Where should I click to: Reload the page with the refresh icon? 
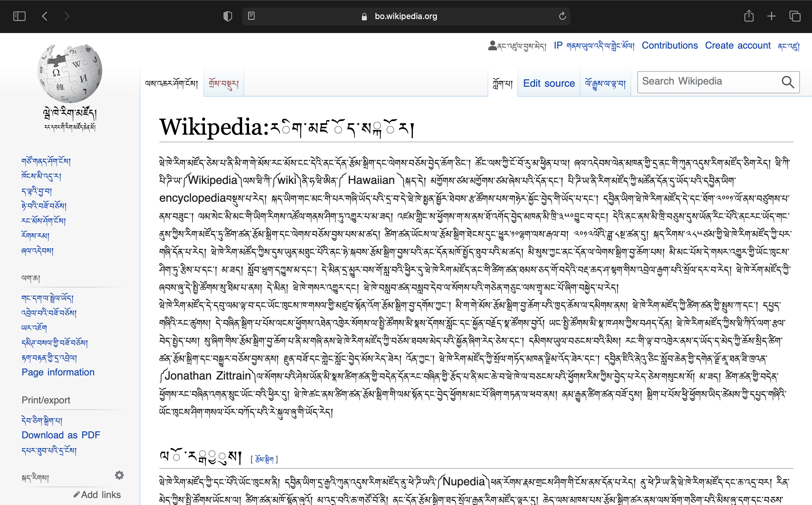[562, 16]
